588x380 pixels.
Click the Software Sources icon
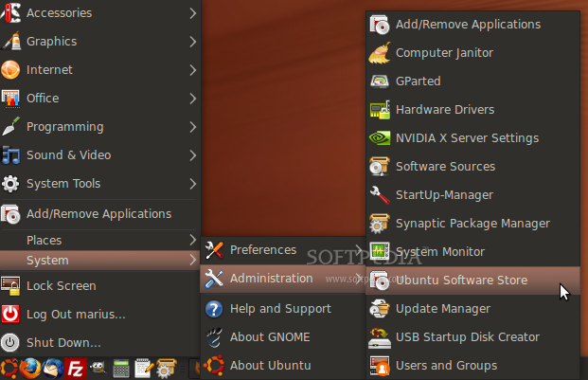click(x=380, y=167)
